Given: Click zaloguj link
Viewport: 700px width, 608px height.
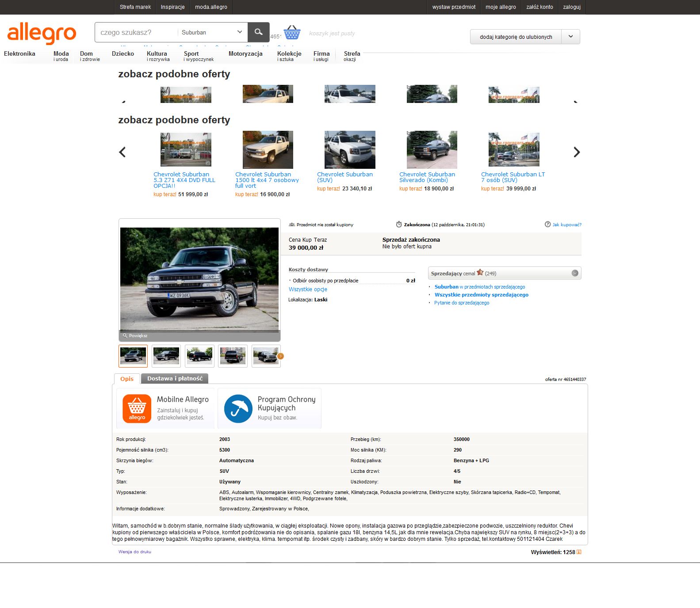Looking at the screenshot, I should [572, 7].
